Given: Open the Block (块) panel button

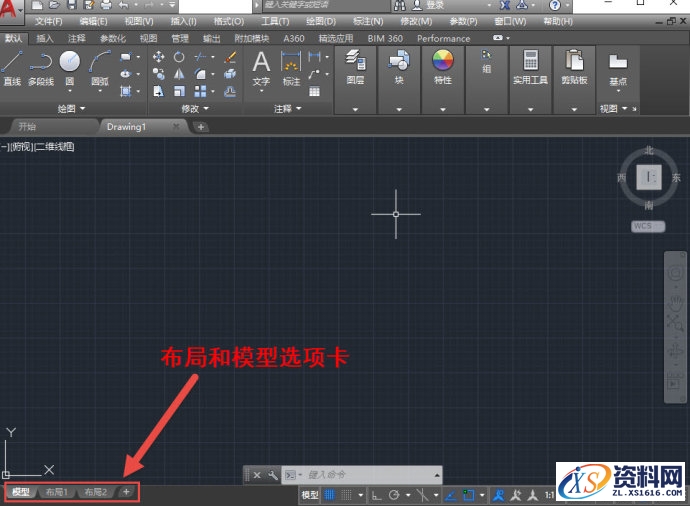Looking at the screenshot, I should (399, 67).
